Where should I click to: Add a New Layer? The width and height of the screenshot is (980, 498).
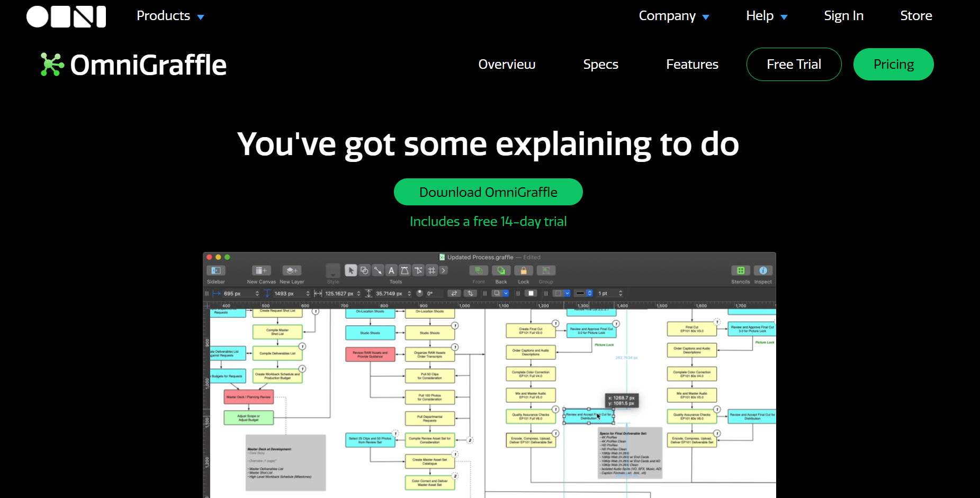(x=292, y=270)
